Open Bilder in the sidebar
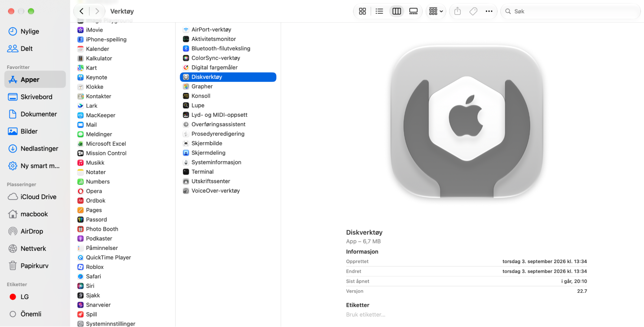 tap(35, 131)
